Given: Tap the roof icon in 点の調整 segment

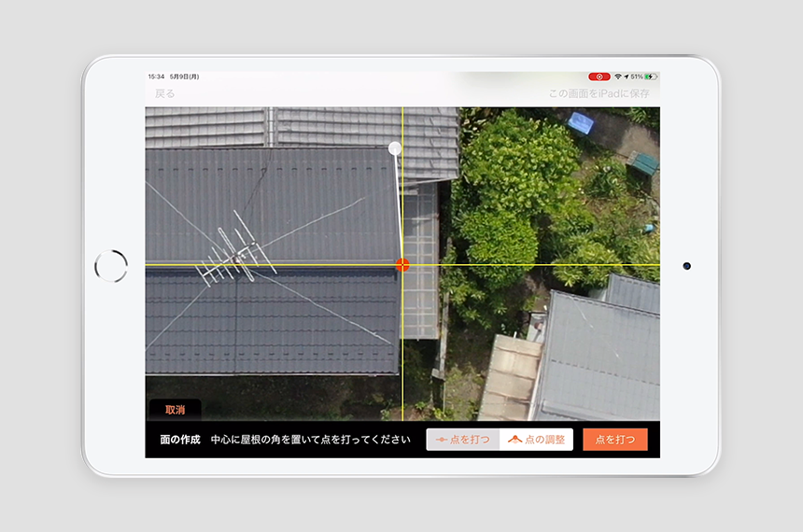Looking at the screenshot, I should [x=514, y=440].
